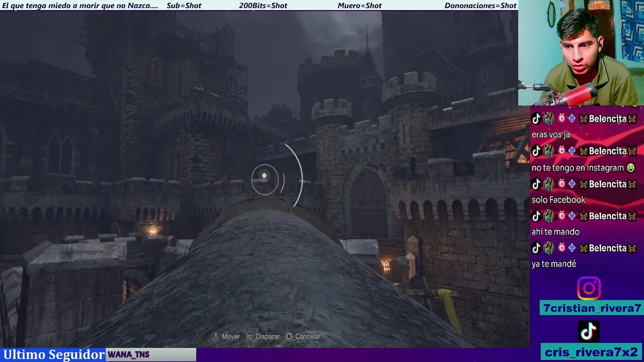Screen dimensions: 644x362
Task: Click the Belencita username for 'no te tengo en instagram'
Action: point(608,151)
